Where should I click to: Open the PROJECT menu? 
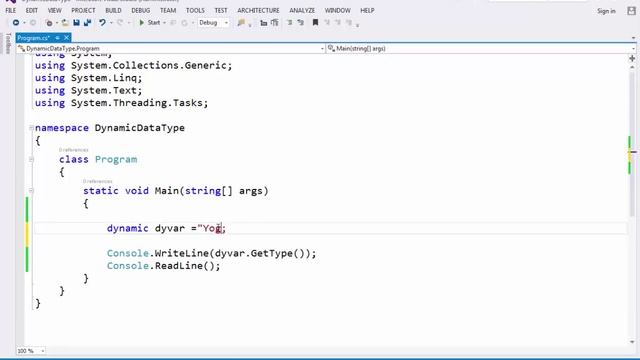(83, 10)
